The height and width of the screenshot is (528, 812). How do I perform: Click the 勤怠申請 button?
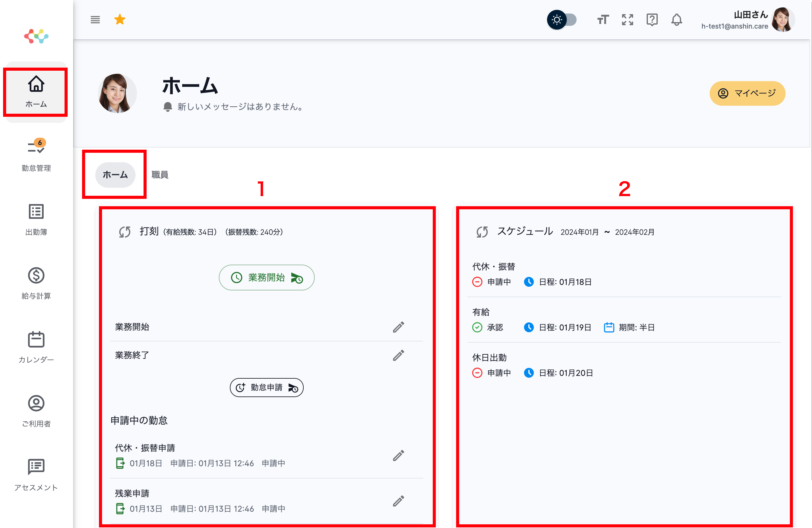coord(266,388)
